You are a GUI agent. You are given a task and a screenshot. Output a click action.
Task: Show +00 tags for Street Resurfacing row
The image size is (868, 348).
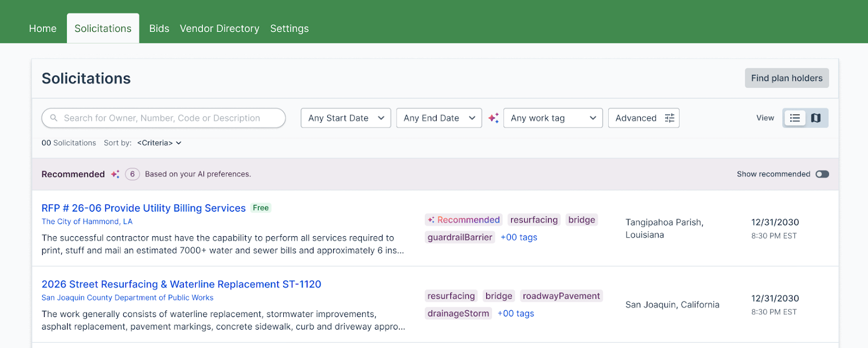click(x=515, y=313)
